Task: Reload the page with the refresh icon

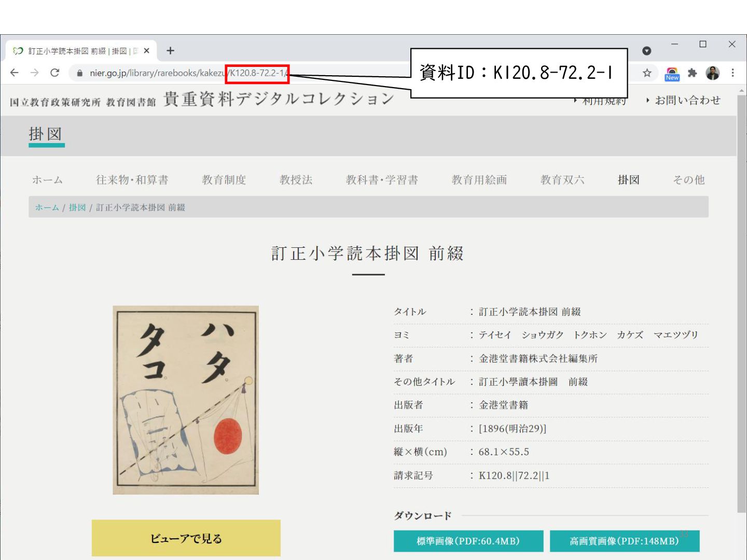Action: [x=54, y=73]
